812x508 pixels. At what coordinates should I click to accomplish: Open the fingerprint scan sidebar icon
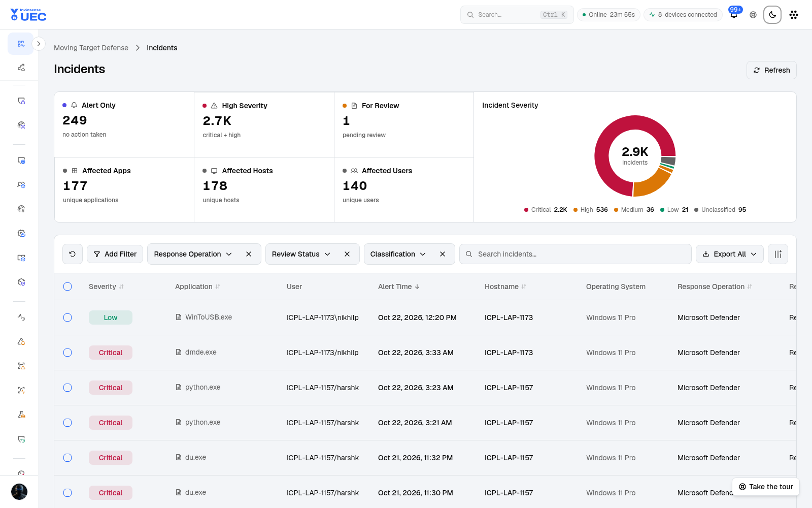tap(21, 125)
